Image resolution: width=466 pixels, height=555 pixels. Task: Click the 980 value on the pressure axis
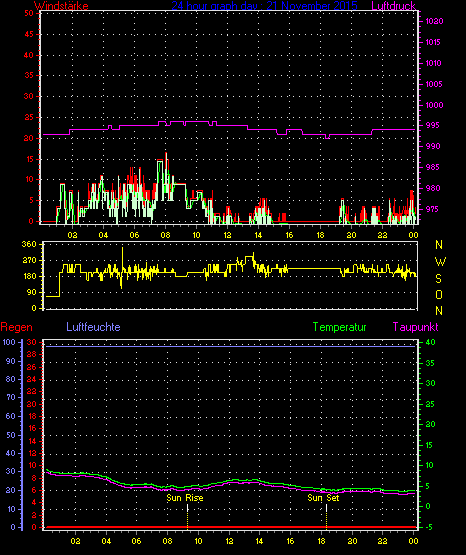point(433,188)
